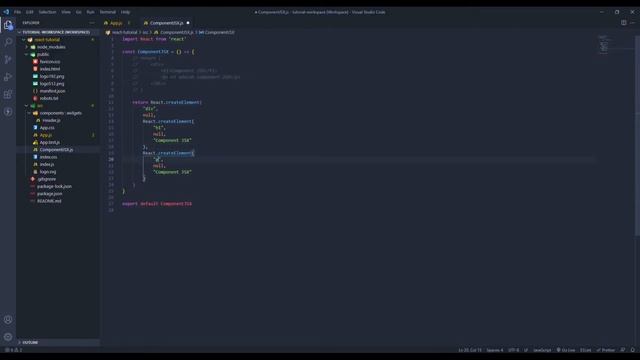Select ComponentJSX.js in the file tree
The image size is (640, 360).
[x=56, y=150]
